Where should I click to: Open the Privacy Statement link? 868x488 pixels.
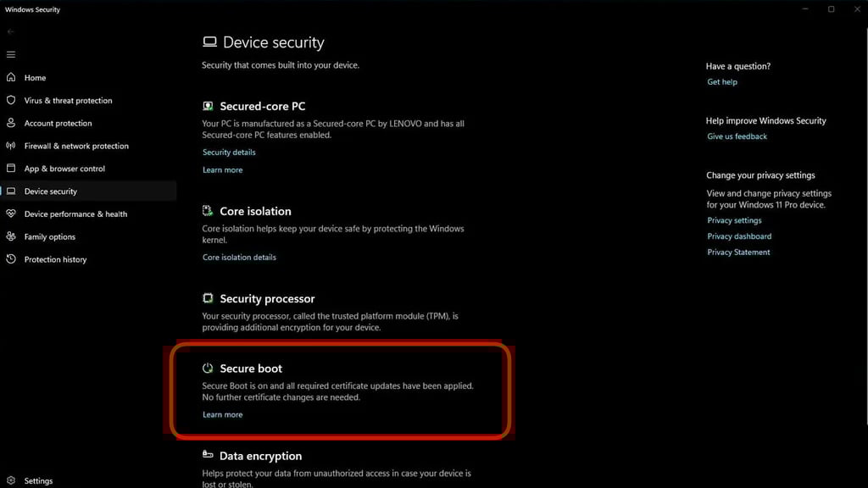pos(738,252)
